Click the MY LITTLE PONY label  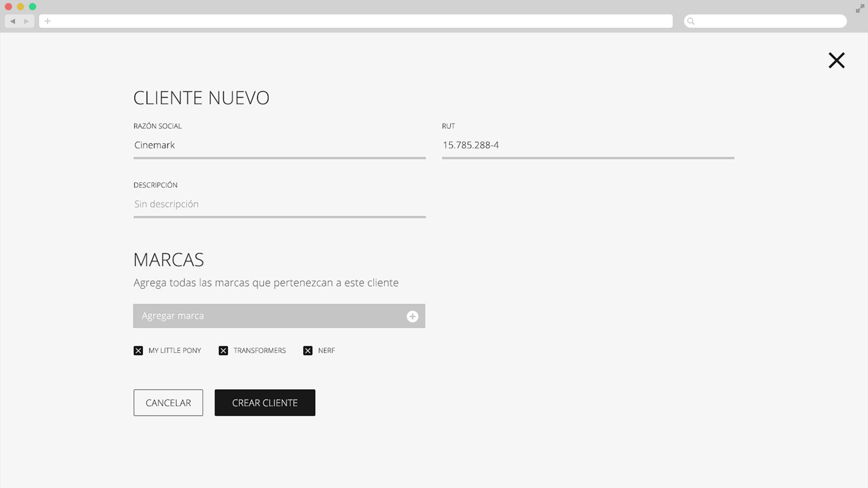(175, 351)
